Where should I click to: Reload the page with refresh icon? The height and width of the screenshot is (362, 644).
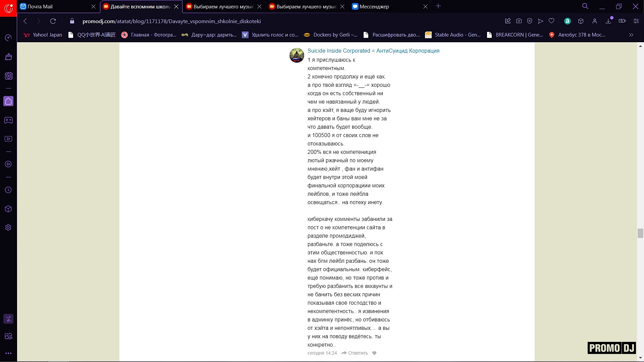point(53,21)
